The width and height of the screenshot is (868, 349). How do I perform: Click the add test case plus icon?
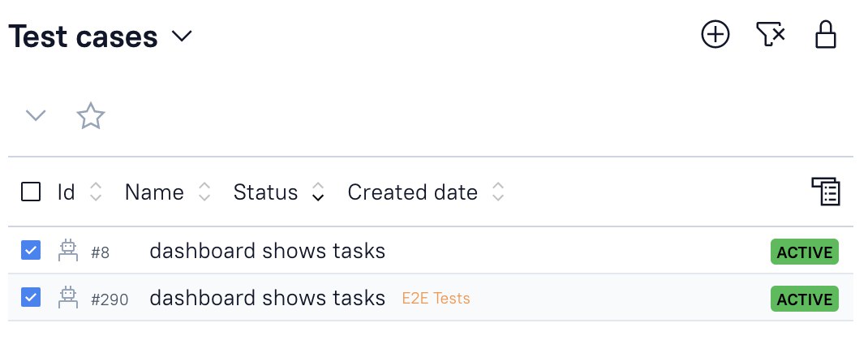click(x=715, y=35)
